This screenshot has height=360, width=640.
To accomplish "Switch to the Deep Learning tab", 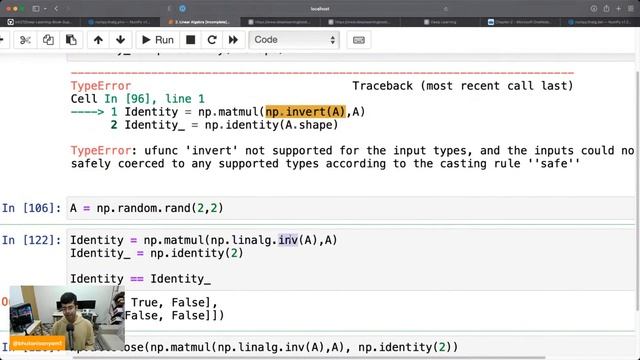I will point(440,22).
